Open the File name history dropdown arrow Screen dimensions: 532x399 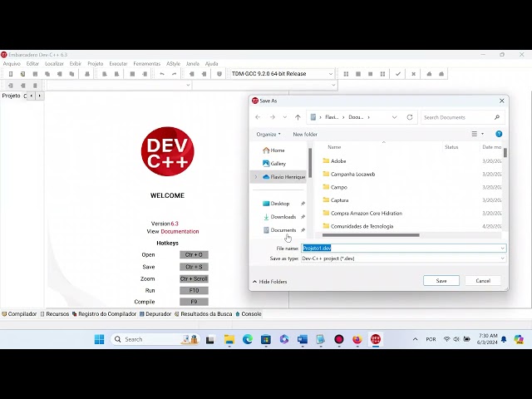point(502,249)
